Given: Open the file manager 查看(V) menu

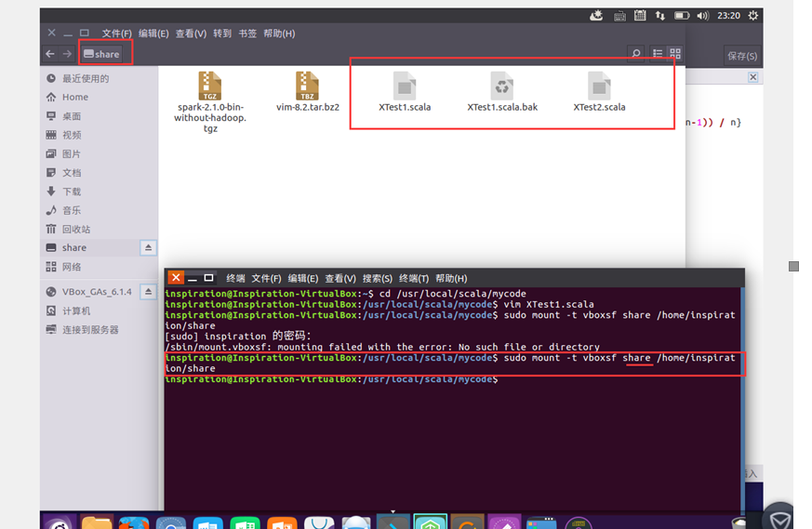Looking at the screenshot, I should pos(191,33).
